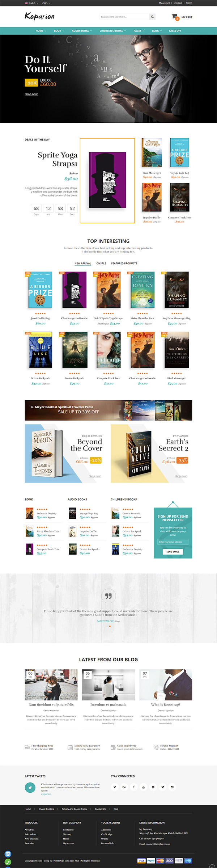The width and height of the screenshot is (217, 868).
Task: Open the shopping cart icon
Action: pos(175,17)
